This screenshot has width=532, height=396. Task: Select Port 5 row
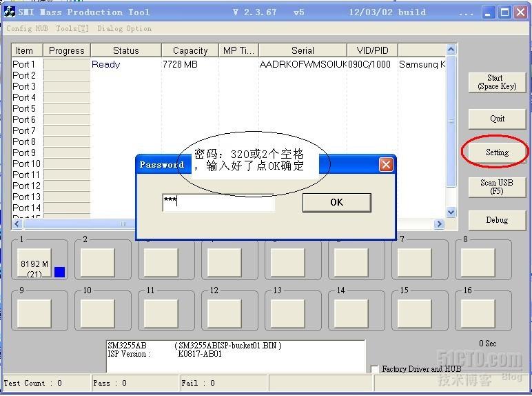pyautogui.click(x=228, y=108)
